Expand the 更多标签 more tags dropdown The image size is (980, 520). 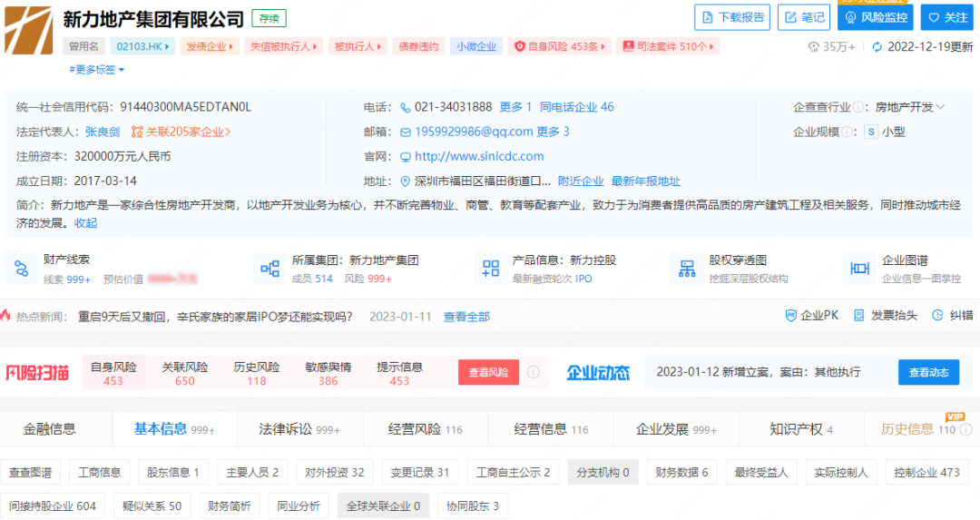point(97,69)
